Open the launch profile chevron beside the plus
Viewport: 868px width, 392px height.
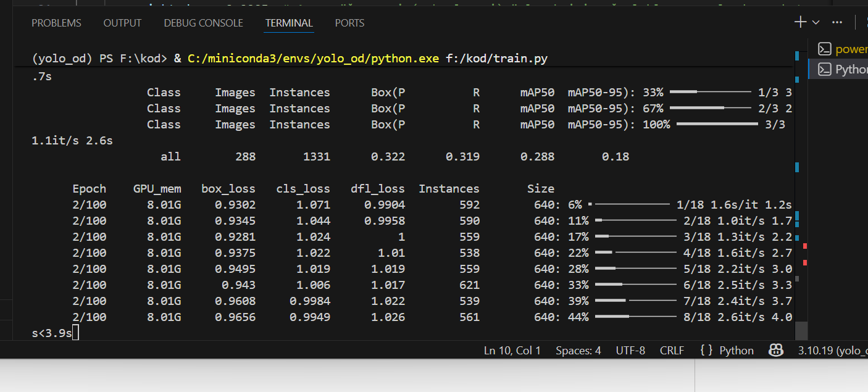click(x=816, y=23)
